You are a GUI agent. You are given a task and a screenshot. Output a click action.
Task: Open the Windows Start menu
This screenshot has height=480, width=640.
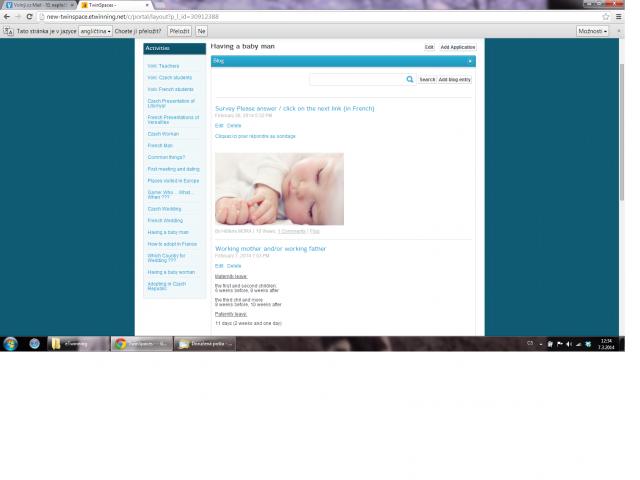pos(11,344)
